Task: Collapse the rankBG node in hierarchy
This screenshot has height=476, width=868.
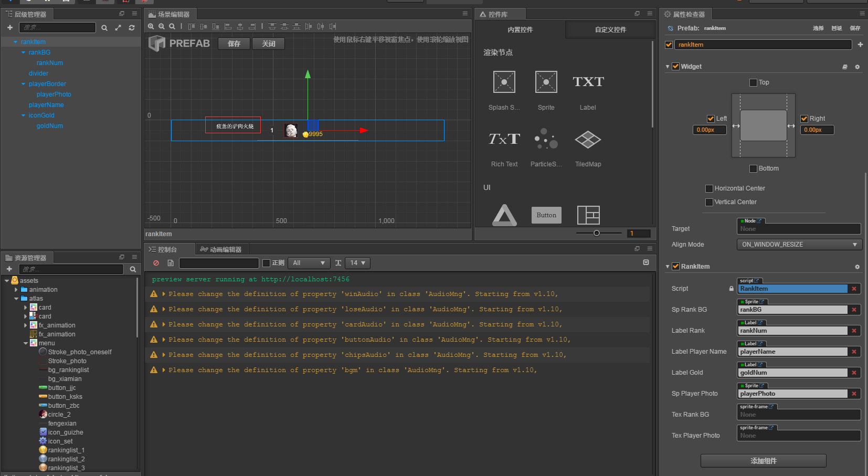Action: click(23, 52)
